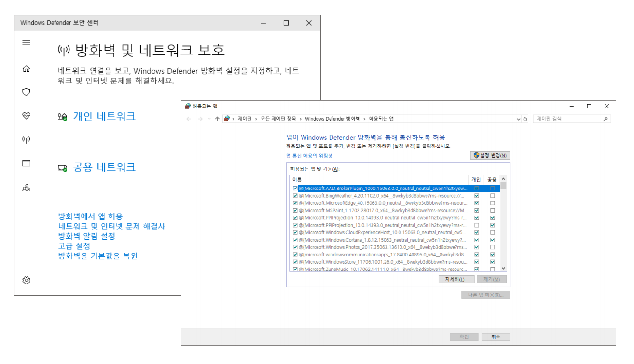The width and height of the screenshot is (634, 364).
Task: Click the 자세히 details button
Action: tap(456, 280)
